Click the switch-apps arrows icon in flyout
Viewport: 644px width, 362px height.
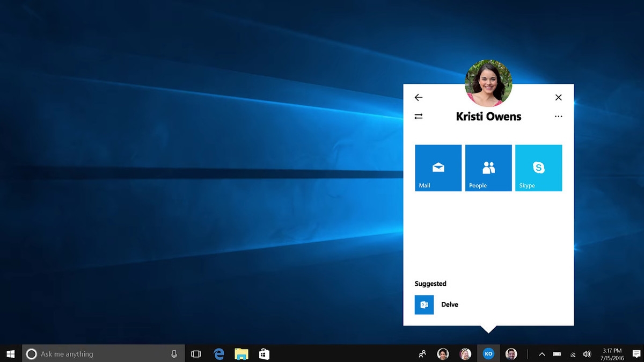[x=419, y=116]
